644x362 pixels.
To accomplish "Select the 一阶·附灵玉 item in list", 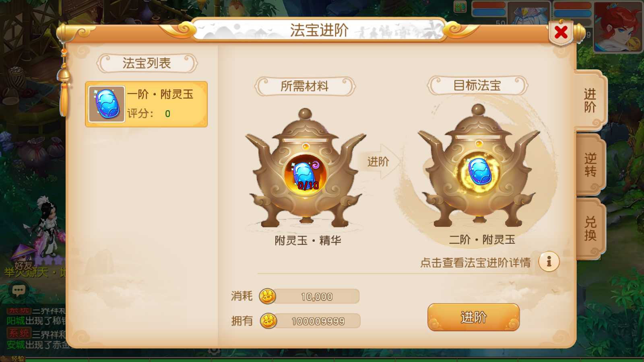I will pos(147,104).
